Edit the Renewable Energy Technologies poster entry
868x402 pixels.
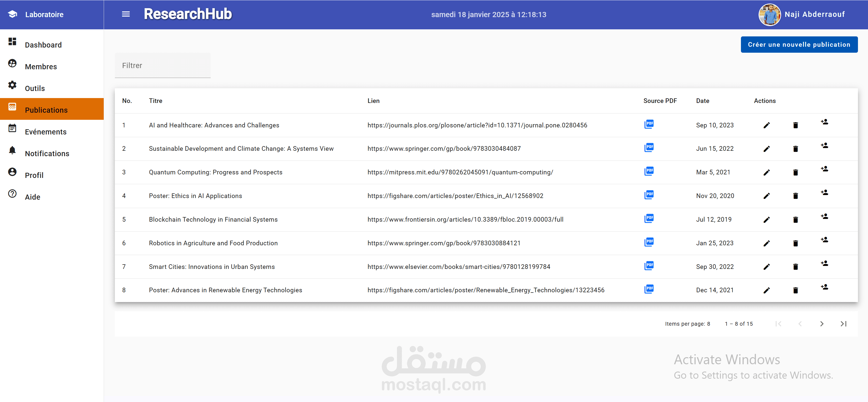pos(766,290)
